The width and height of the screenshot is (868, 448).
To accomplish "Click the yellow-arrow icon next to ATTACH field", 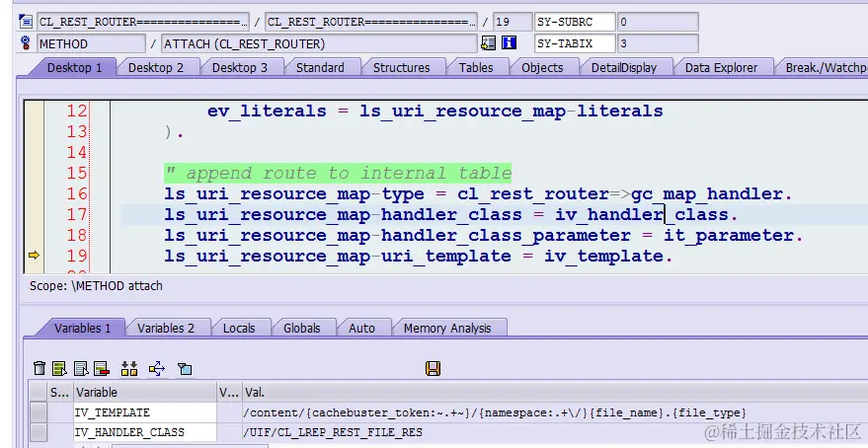I will tap(488, 43).
